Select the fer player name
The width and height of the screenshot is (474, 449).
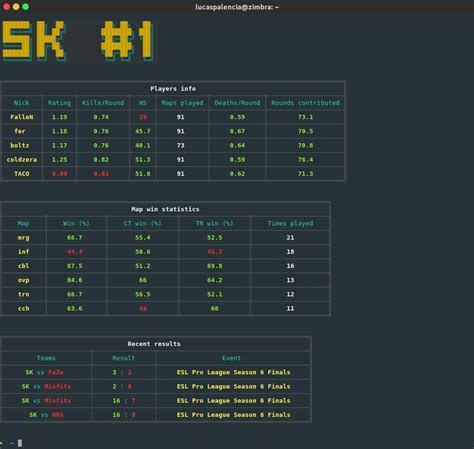(20, 131)
